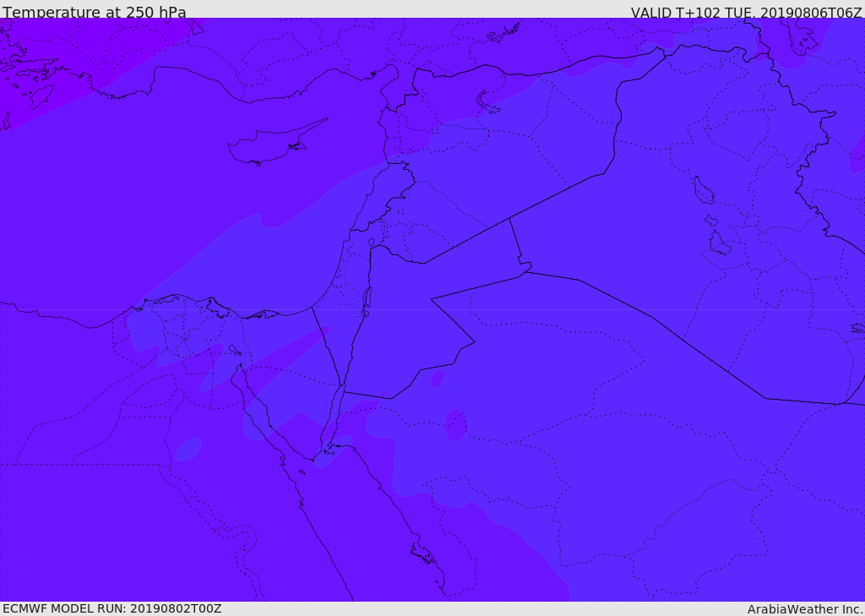Click the Lake Razzaza outline in Iraq
The width and height of the screenshot is (865, 616).
[x=720, y=243]
